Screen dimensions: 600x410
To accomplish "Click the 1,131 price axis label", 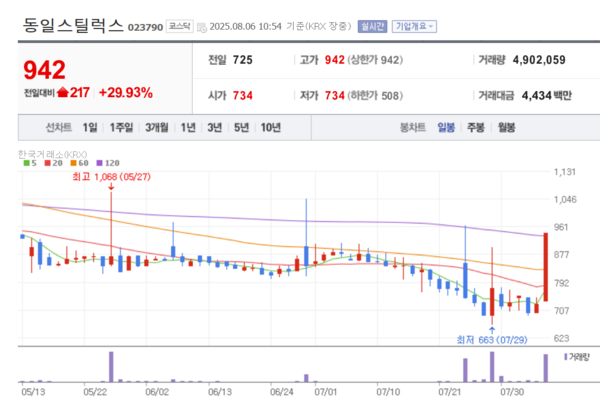I will (x=565, y=172).
